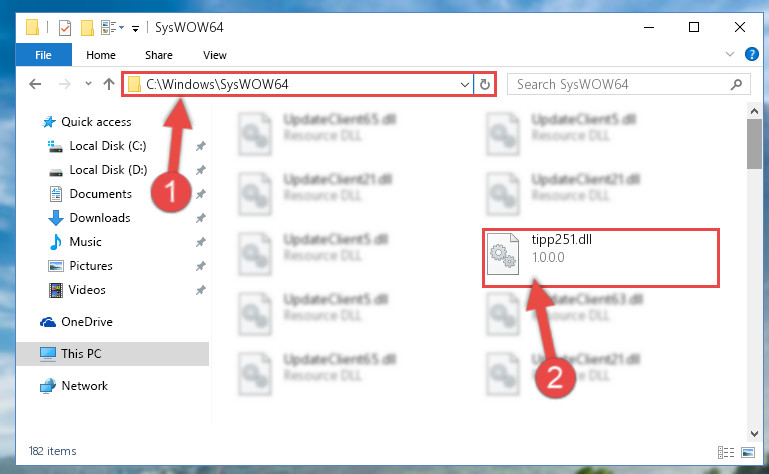Open the View ribbon tab
769x474 pixels.
[215, 55]
